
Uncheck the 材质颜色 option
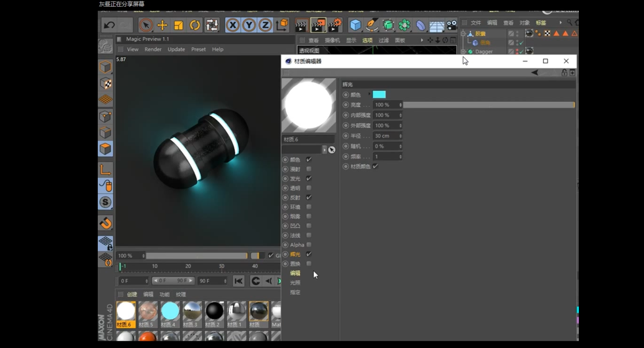(x=376, y=166)
